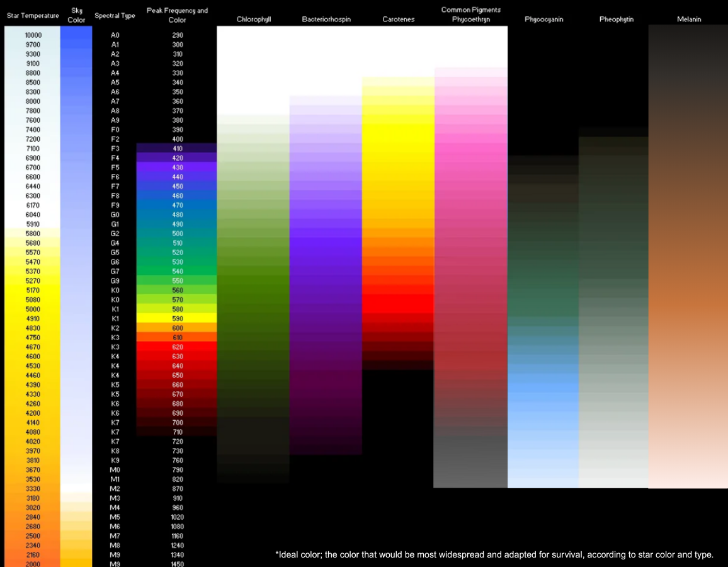The height and width of the screenshot is (567, 728).
Task: Select spectral type K8
Action: (x=115, y=451)
